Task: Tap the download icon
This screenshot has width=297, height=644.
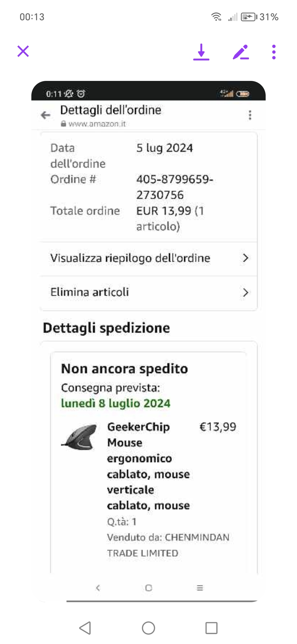Action: point(201,52)
